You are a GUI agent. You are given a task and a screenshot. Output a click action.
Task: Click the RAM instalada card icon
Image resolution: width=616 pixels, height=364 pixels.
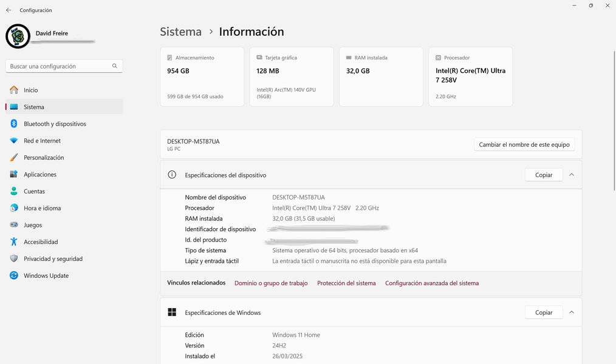[x=349, y=57]
